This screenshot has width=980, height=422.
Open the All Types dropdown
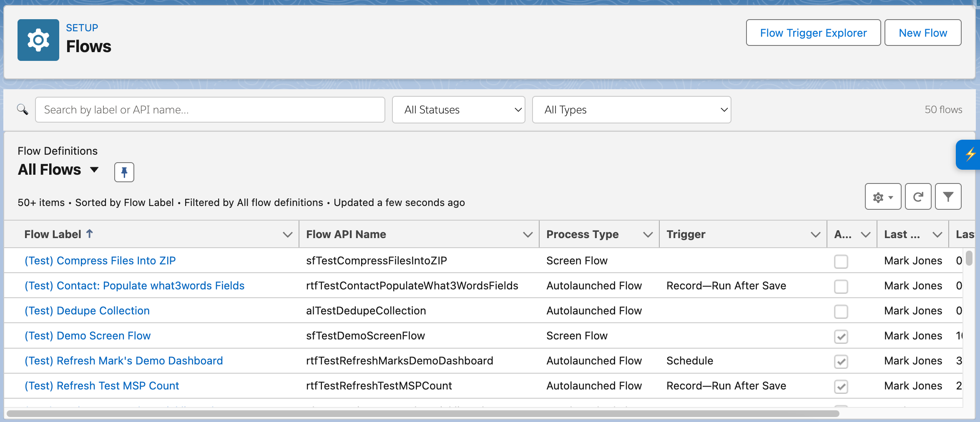pos(631,110)
